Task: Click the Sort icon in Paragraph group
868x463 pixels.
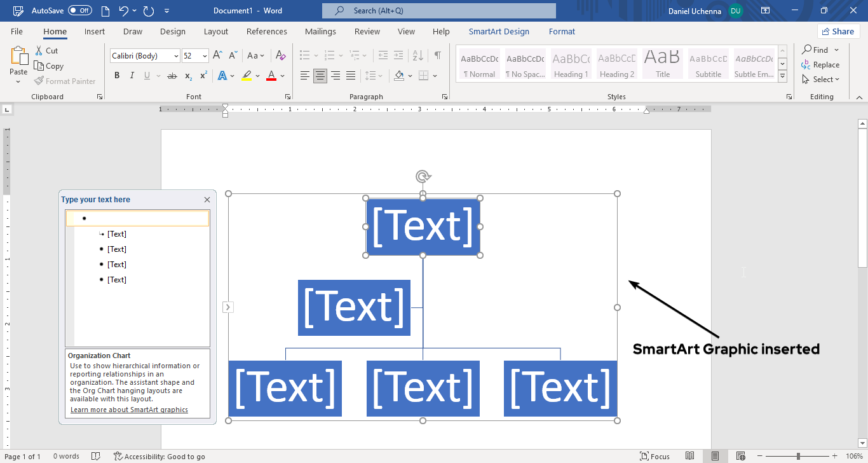Action: (417, 56)
